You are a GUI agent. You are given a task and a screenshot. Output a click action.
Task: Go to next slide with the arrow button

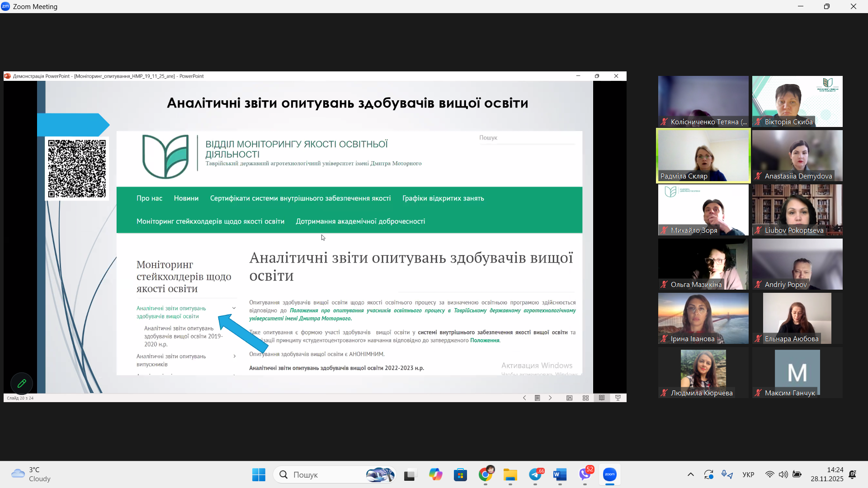pos(550,398)
